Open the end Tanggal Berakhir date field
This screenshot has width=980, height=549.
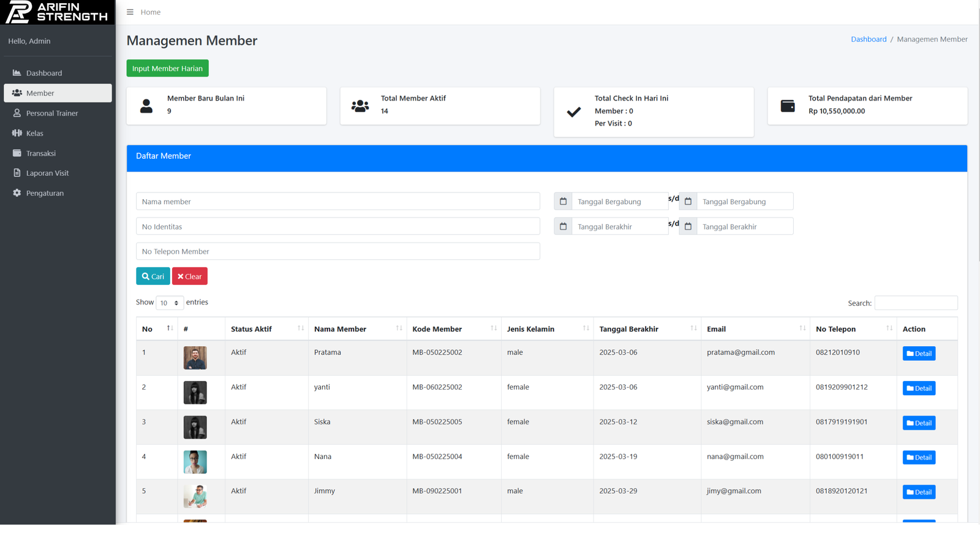coord(745,227)
